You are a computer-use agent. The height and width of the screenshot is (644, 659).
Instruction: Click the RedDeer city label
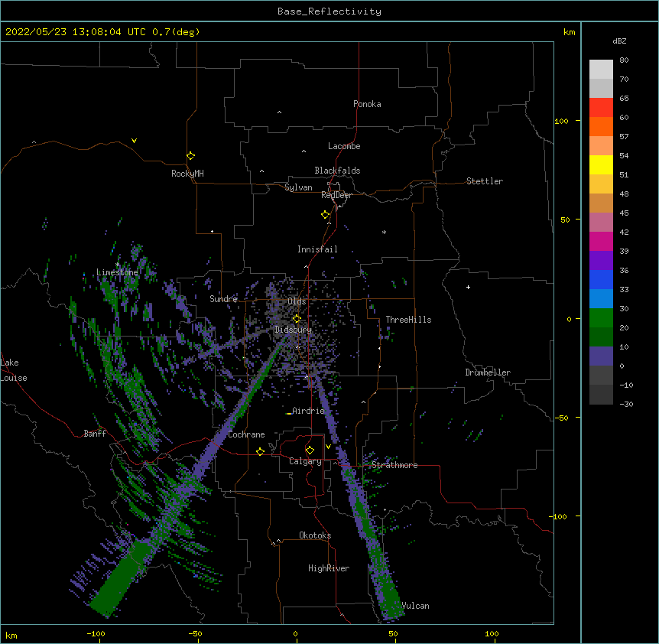click(336, 195)
